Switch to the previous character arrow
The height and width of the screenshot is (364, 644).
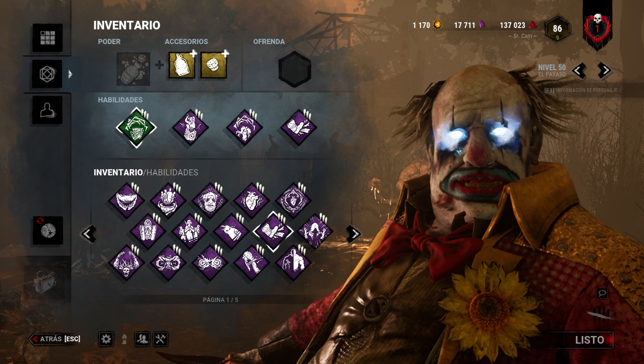(x=579, y=71)
